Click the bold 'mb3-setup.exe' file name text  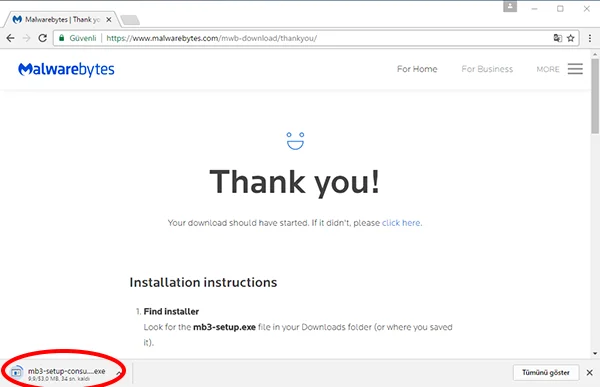click(224, 327)
